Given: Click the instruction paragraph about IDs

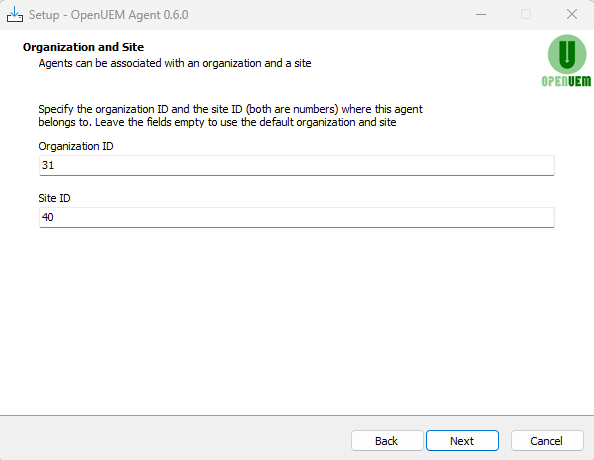Looking at the screenshot, I should click(x=230, y=116).
